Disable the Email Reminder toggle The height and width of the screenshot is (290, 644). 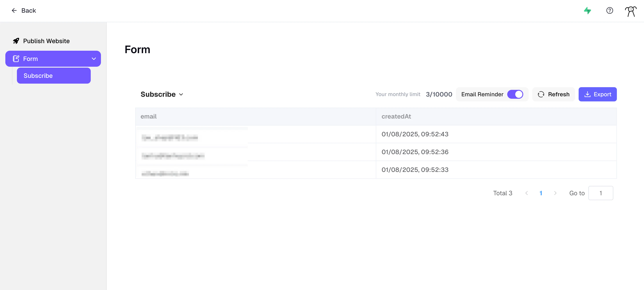(515, 94)
